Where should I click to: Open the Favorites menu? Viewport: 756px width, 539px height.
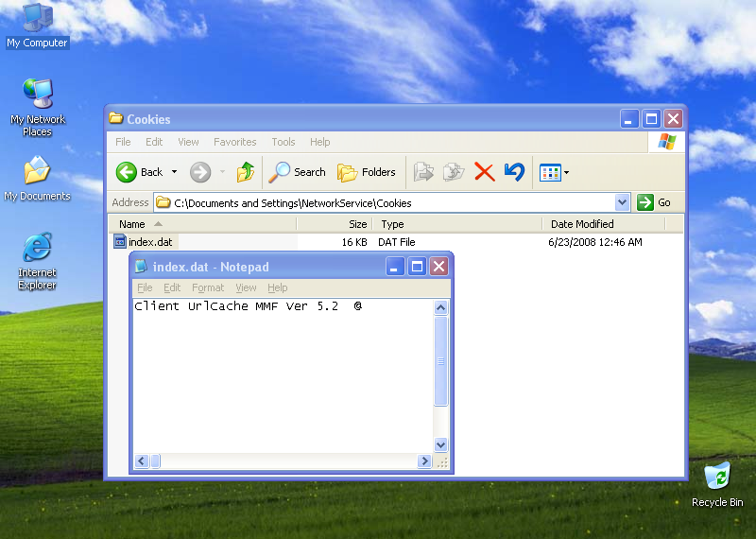click(x=234, y=142)
